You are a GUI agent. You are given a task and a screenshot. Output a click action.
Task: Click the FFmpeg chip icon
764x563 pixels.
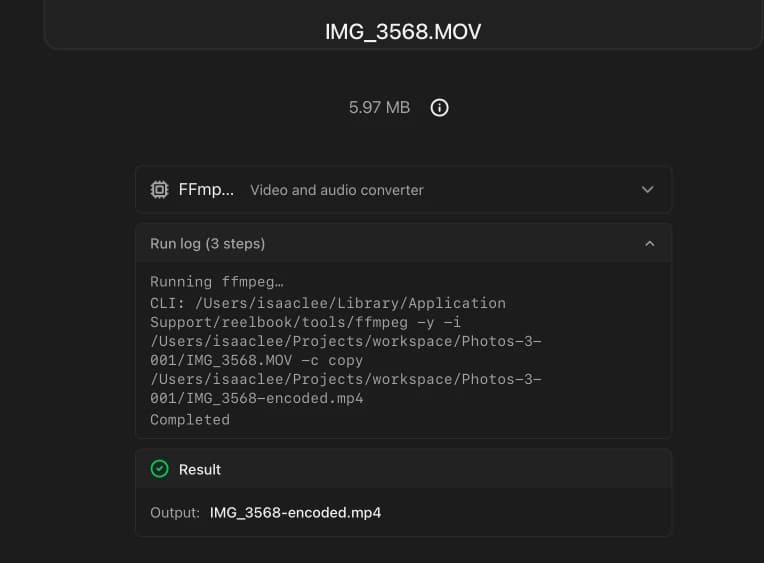pyautogui.click(x=159, y=190)
